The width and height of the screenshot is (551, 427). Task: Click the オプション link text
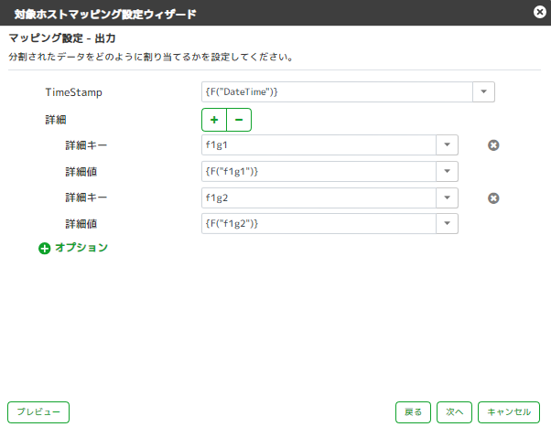point(81,247)
